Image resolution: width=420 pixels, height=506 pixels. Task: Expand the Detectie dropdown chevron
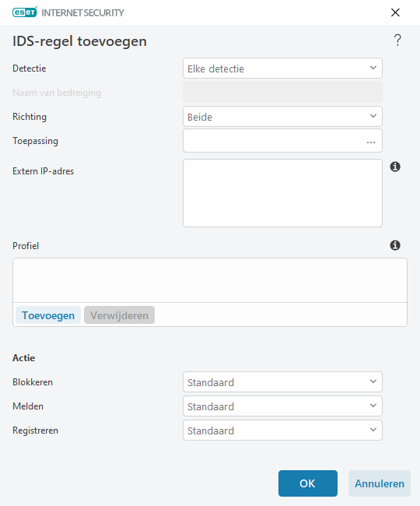373,68
